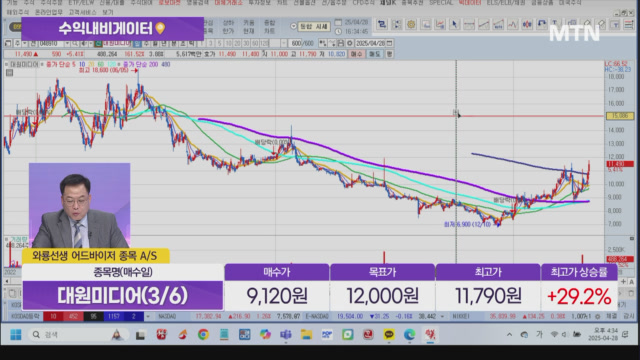The width and height of the screenshot is (640, 360).
Task: Click the yellow 15,086 price level tag
Action: (620, 116)
